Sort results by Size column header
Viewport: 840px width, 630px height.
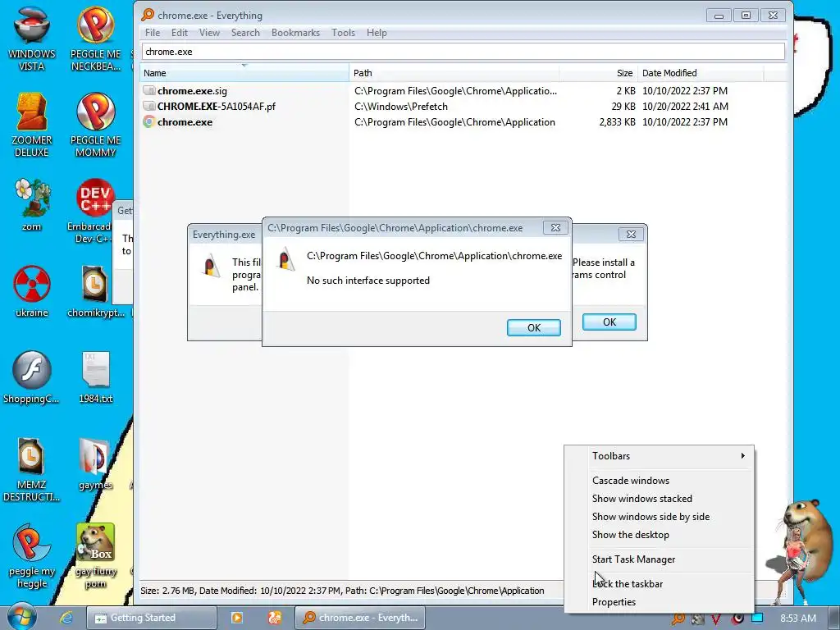tap(598, 73)
